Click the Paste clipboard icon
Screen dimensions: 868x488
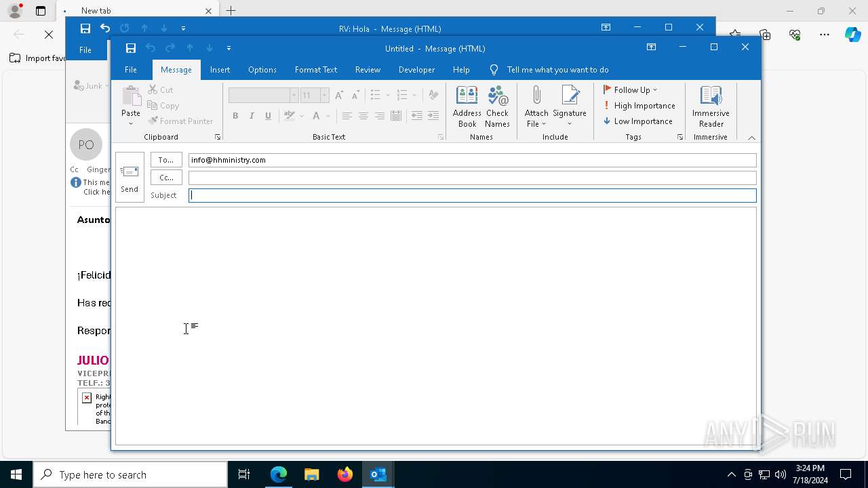tap(131, 96)
